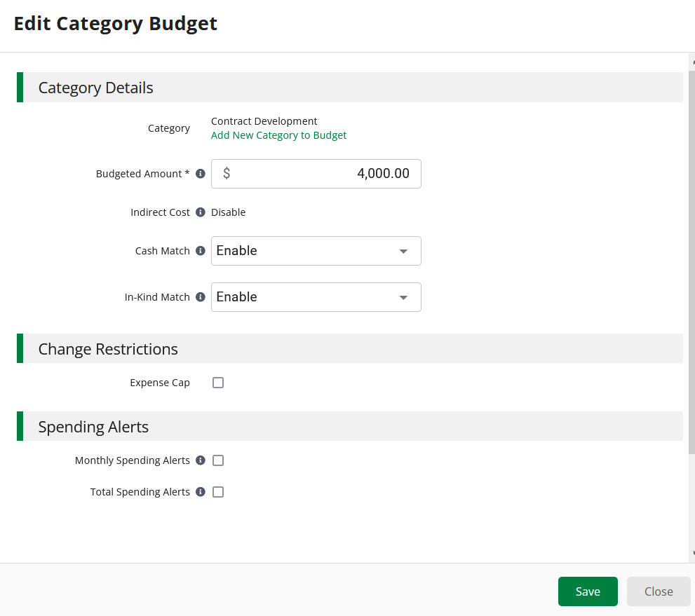Click the scrollbar down arrow

692,554
